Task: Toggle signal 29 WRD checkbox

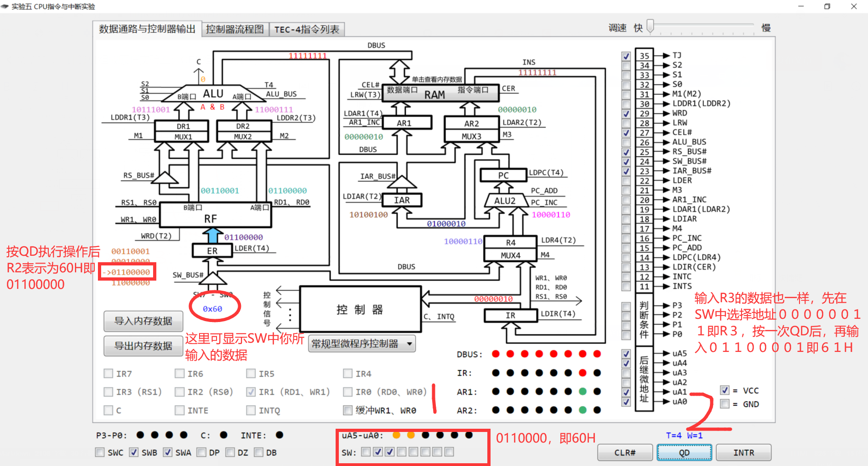Action: click(x=626, y=114)
